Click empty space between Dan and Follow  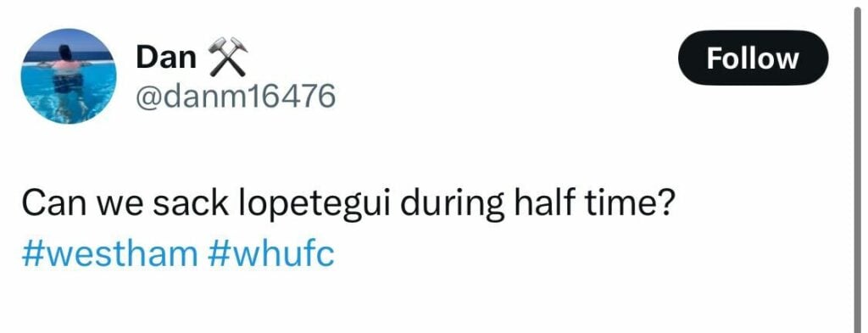(459, 58)
